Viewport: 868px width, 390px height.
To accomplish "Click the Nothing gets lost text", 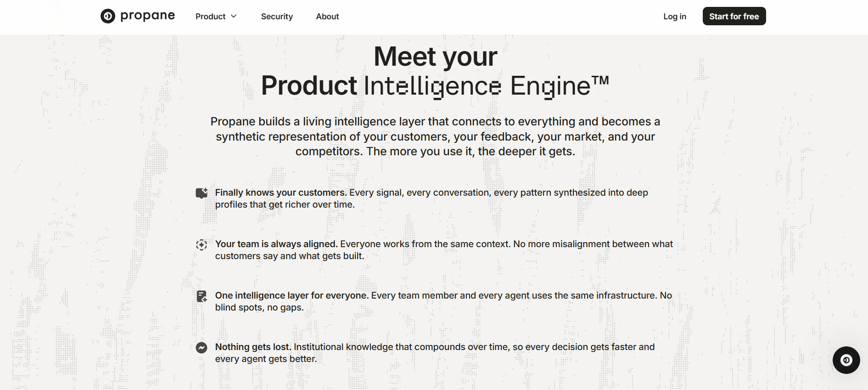I will pyautogui.click(x=253, y=347).
